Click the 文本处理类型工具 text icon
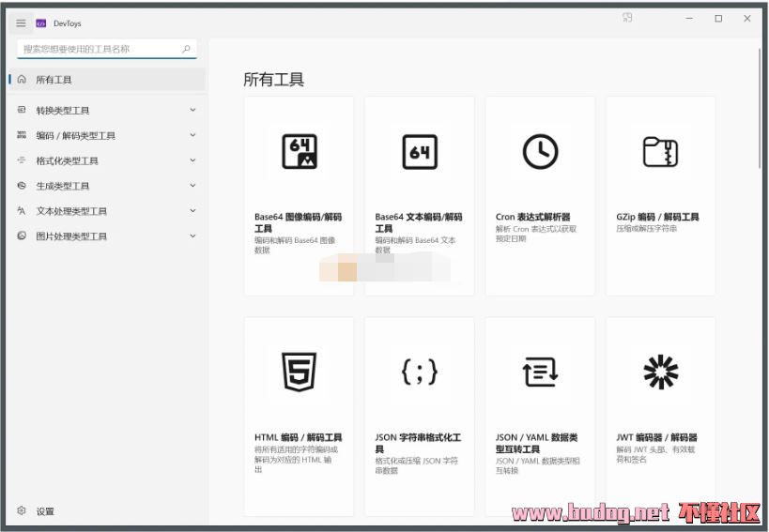Image resolution: width=769 pixels, height=532 pixels. pos(22,211)
